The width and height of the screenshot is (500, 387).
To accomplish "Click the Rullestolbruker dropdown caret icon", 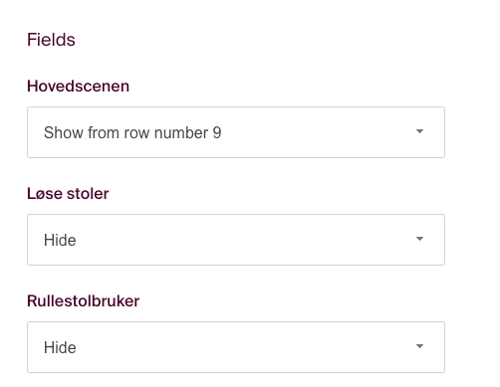I will click(x=420, y=346).
